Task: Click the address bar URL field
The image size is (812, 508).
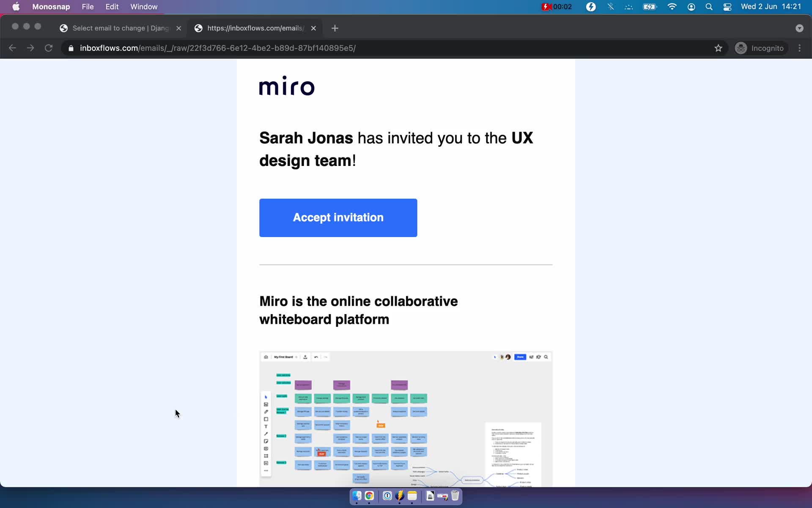Action: click(393, 48)
